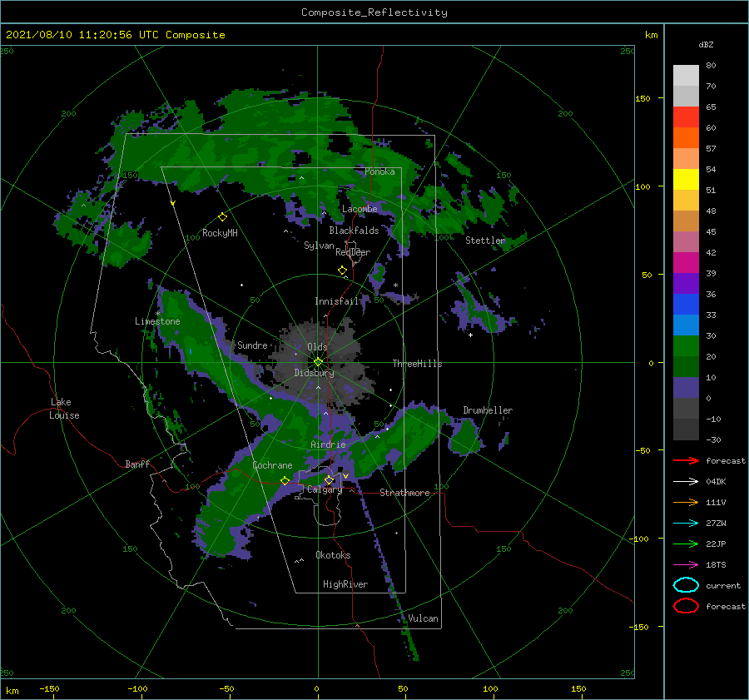Select the red 60-65 dBZ color swatch
749x700 pixels.
[x=686, y=117]
